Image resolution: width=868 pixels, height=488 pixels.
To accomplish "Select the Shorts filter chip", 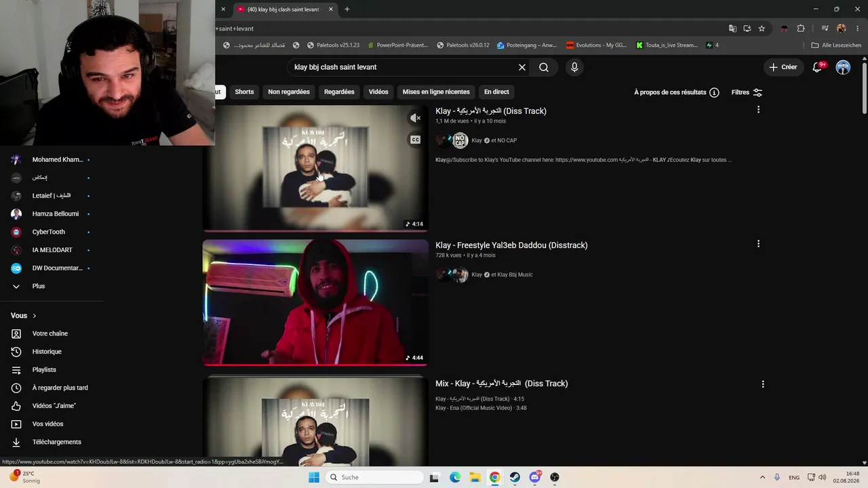I will coord(244,92).
